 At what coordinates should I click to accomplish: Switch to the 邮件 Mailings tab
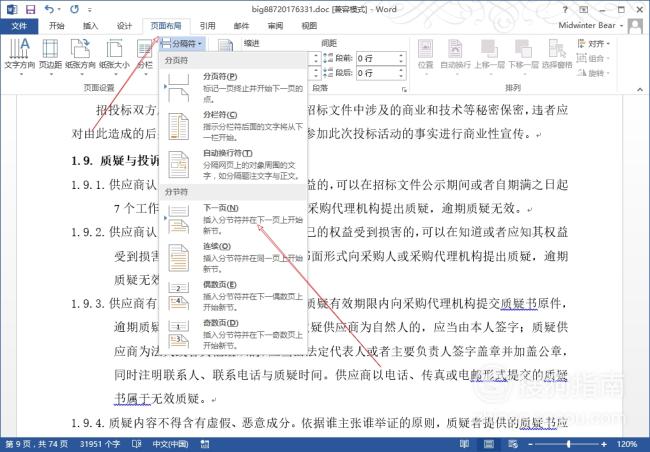241,26
